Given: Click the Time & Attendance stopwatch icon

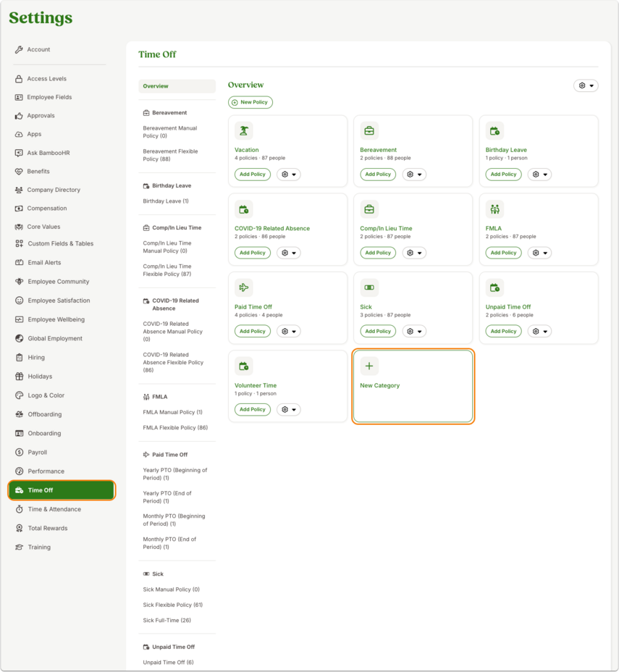Looking at the screenshot, I should [20, 509].
